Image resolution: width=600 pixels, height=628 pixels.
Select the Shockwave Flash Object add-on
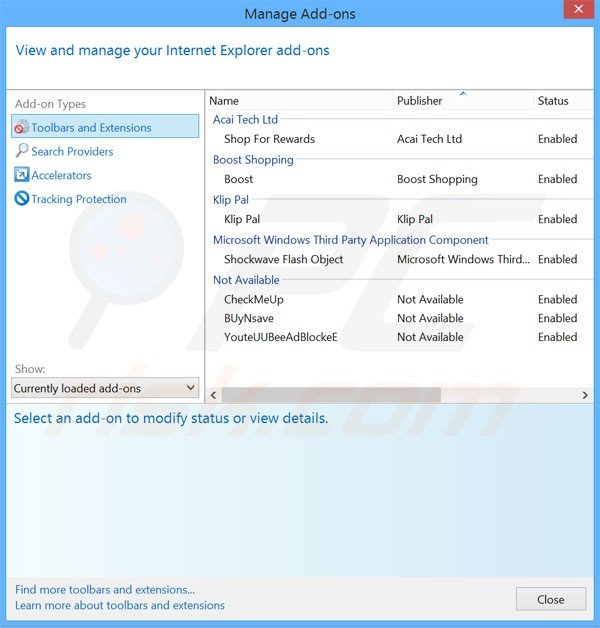coord(284,259)
